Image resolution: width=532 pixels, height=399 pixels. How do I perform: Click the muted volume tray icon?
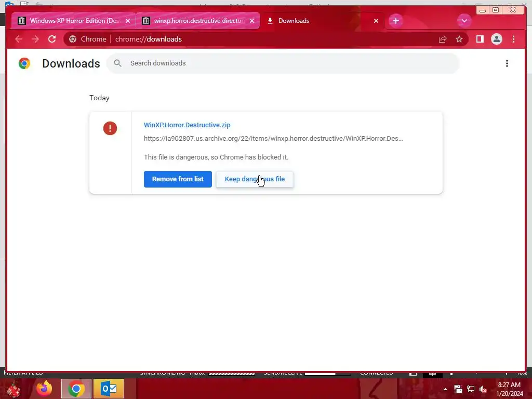coord(483,389)
